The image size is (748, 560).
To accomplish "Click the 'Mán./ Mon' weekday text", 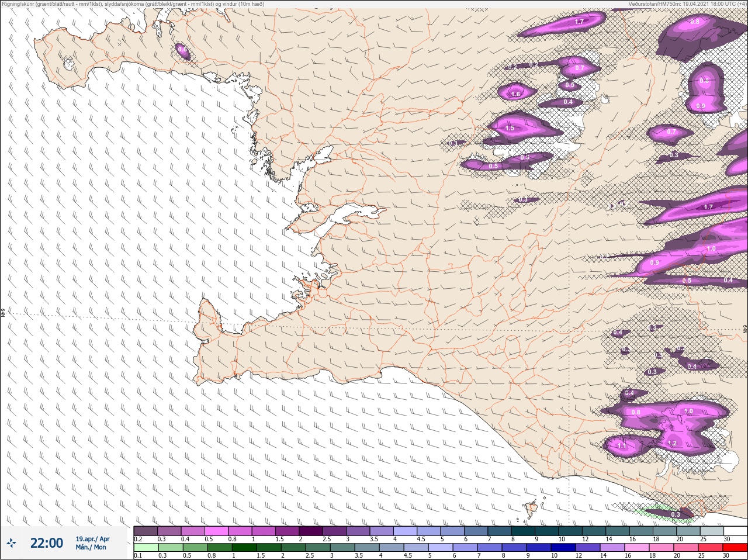I will [91, 547].
